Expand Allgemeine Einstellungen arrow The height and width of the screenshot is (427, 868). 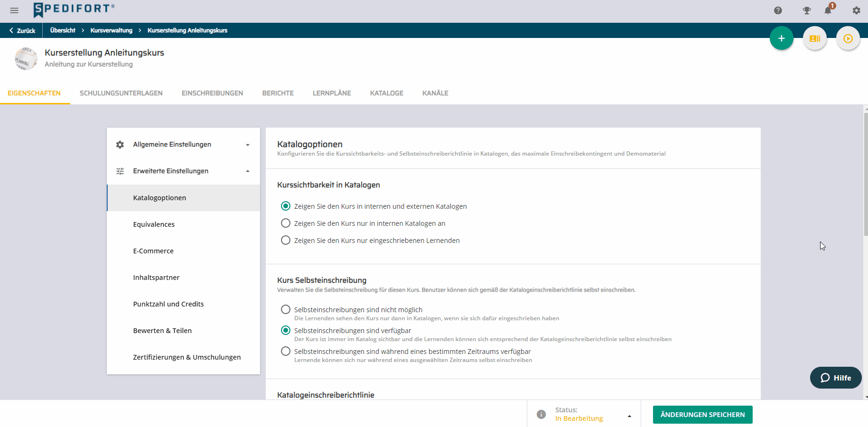point(248,145)
